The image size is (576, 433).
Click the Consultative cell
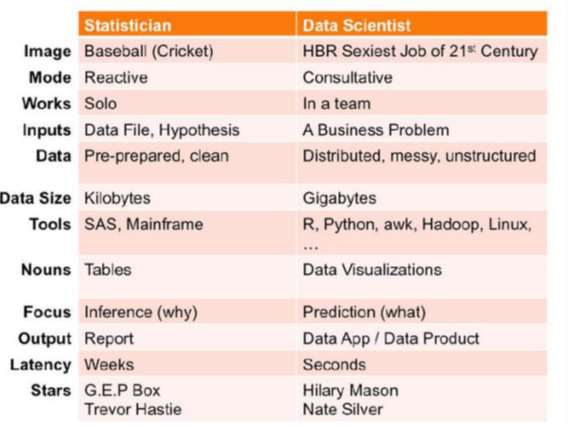(422, 77)
